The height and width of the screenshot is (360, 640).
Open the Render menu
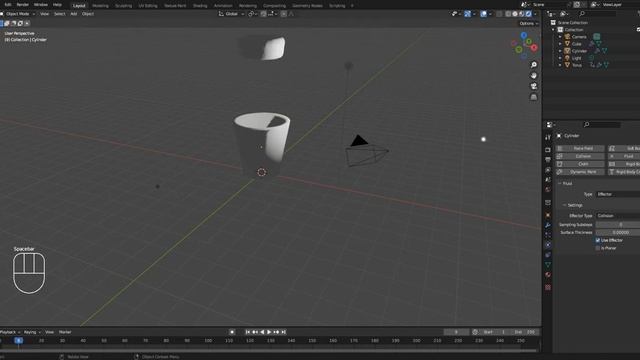tap(22, 5)
